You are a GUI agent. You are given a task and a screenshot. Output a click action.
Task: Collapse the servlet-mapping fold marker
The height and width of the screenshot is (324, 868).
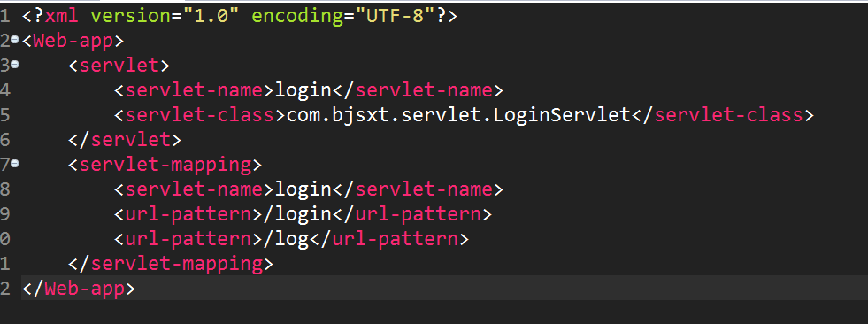coord(14,164)
